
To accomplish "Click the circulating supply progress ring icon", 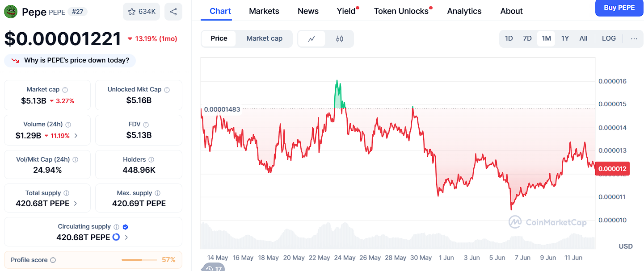I will 116,237.
